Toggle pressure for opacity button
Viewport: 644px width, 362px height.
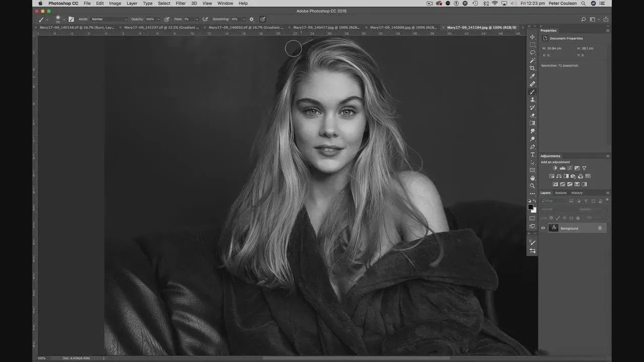click(x=167, y=19)
